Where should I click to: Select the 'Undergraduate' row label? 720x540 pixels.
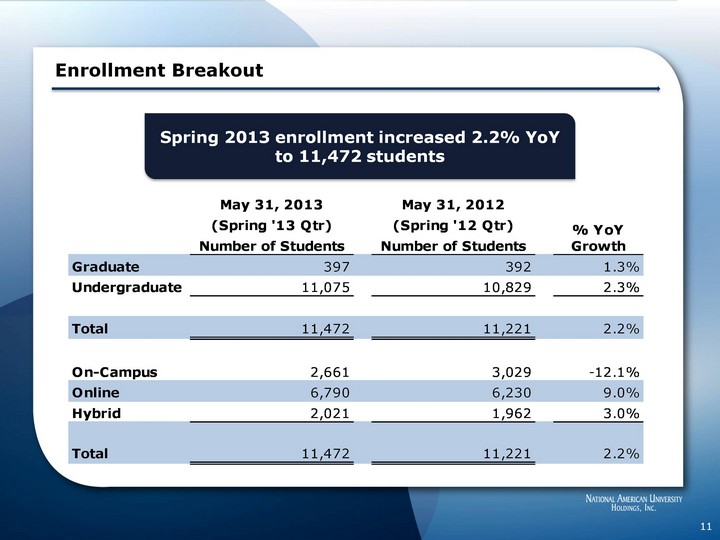click(x=127, y=287)
